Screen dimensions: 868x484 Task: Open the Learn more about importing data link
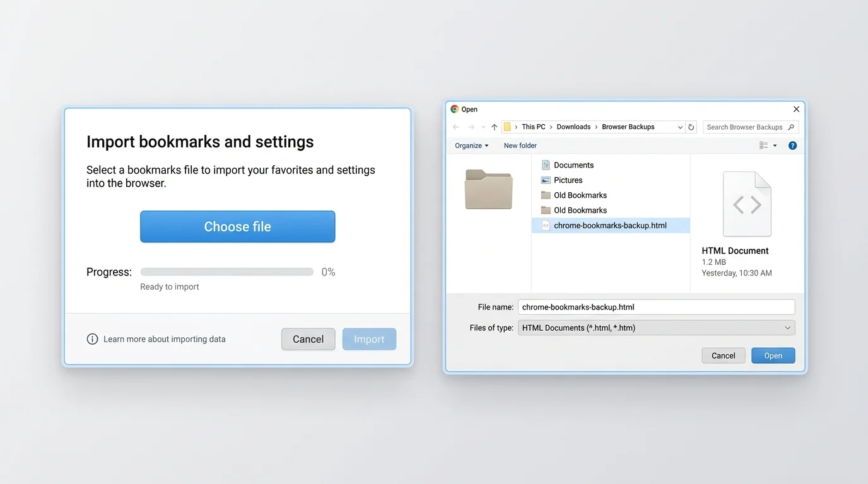[x=164, y=339]
